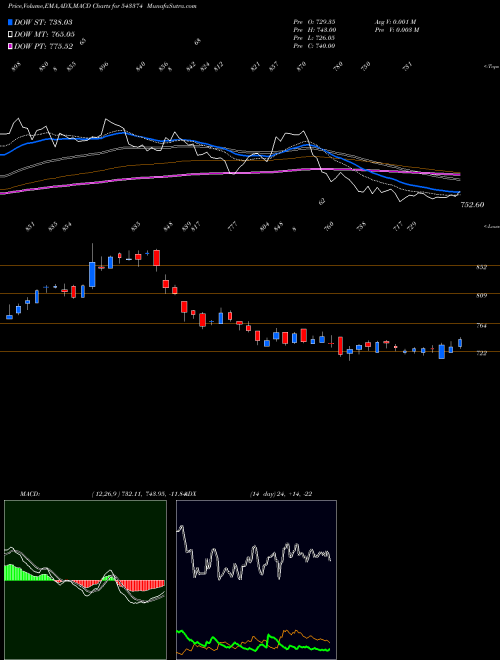
Task: Click the 809 price level label
Action: (x=482, y=296)
